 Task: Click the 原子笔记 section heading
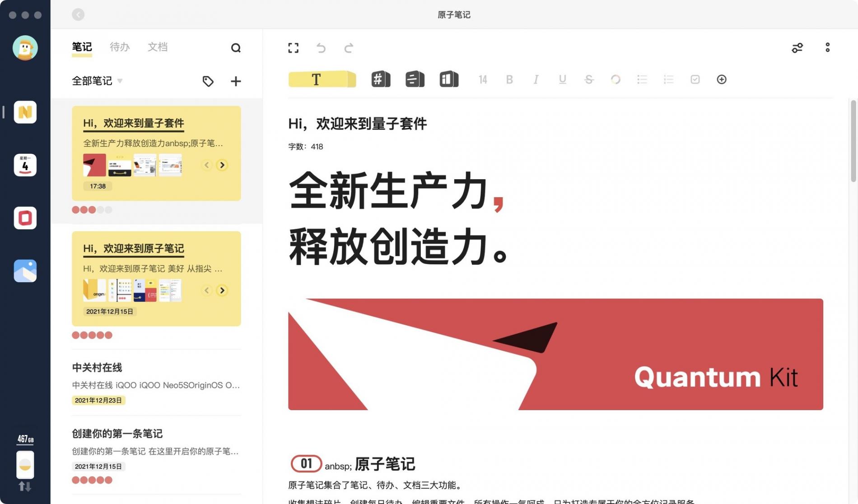(385, 464)
